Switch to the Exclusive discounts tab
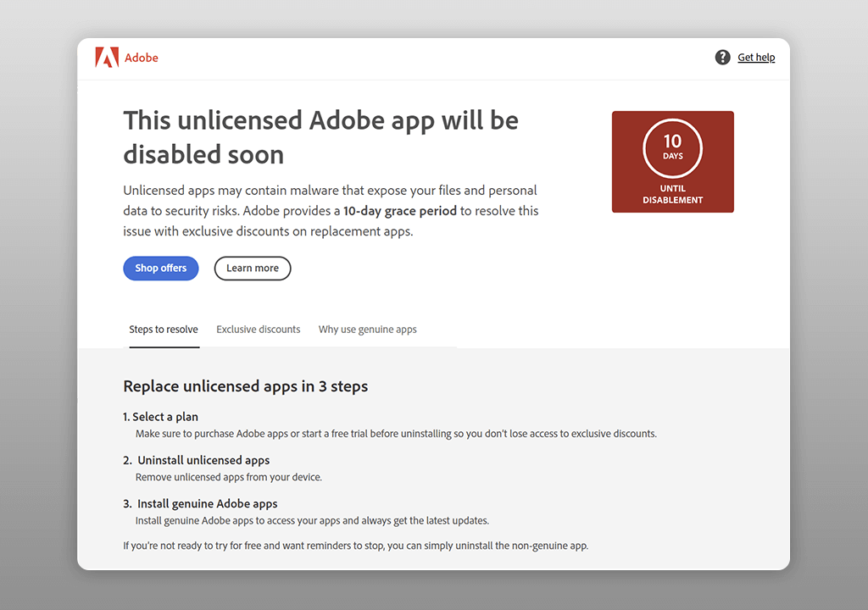The height and width of the screenshot is (610, 868). tap(258, 330)
